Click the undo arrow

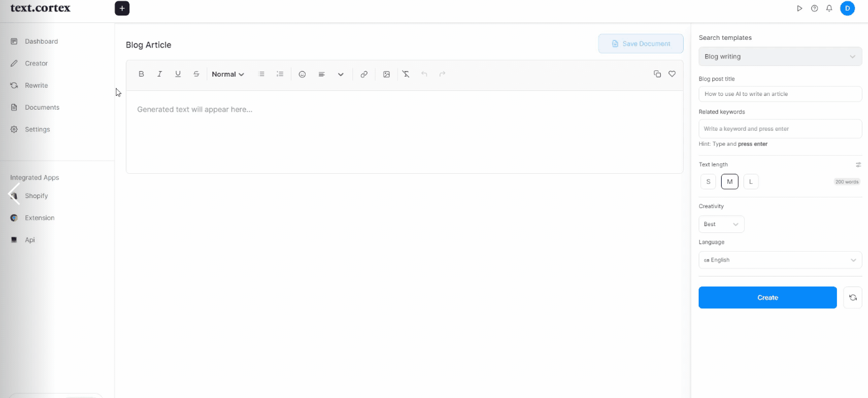pos(424,74)
